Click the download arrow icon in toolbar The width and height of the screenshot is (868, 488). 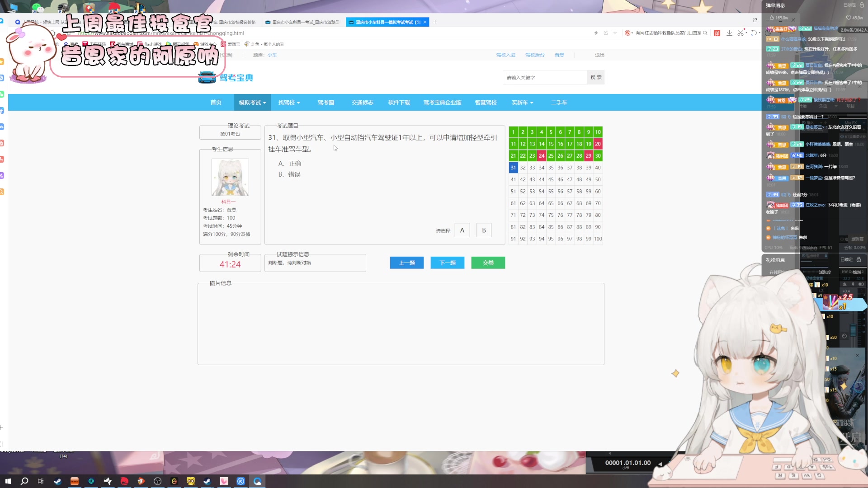click(x=729, y=33)
